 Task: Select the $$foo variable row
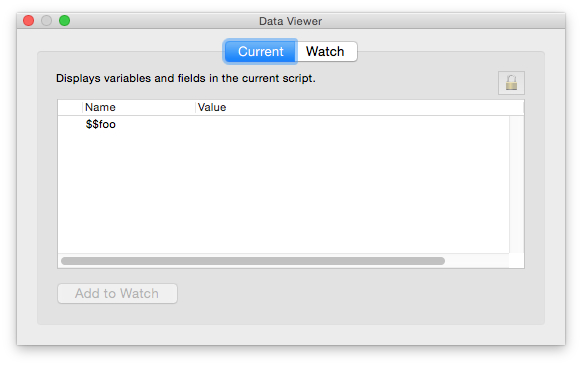tap(284, 124)
